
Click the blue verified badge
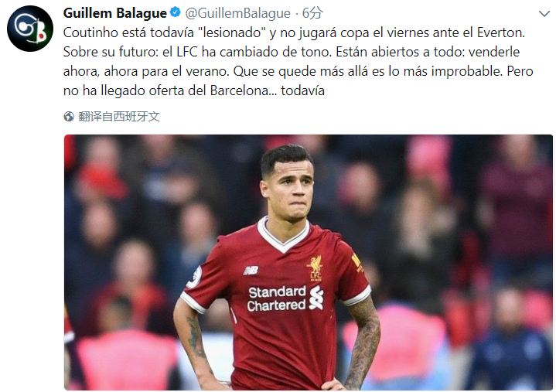pyautogui.click(x=176, y=13)
